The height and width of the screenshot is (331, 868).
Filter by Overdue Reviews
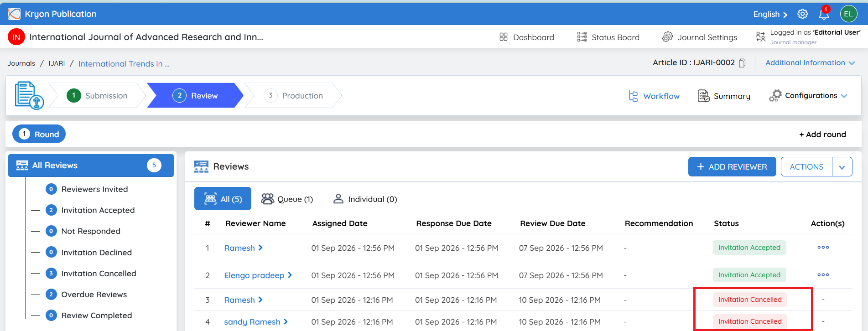point(86,295)
